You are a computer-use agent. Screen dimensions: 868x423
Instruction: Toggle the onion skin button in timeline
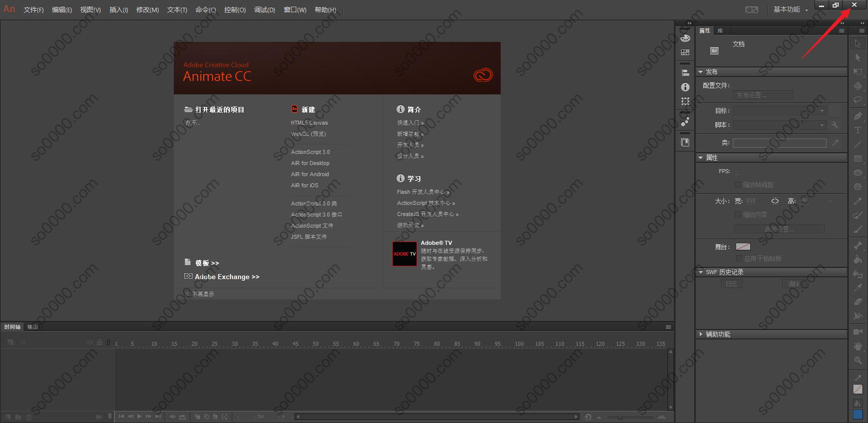(x=198, y=416)
